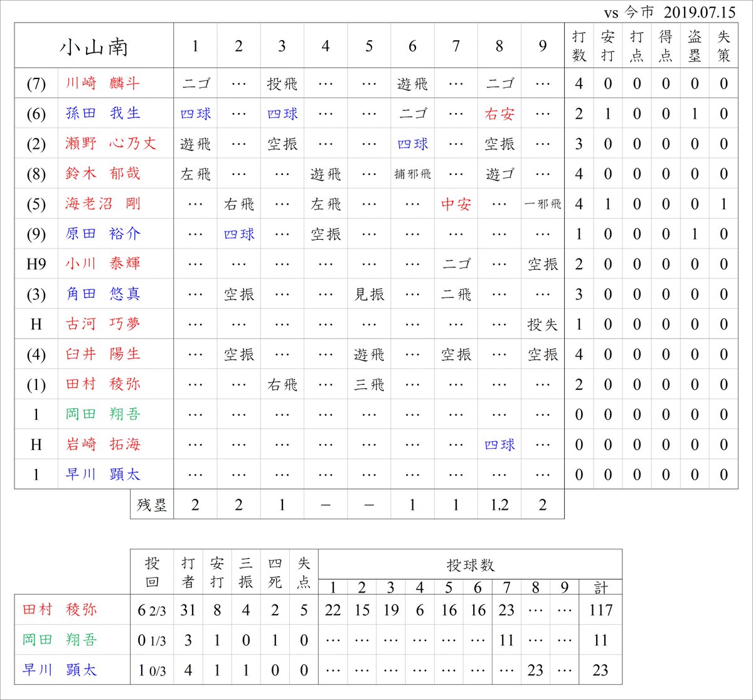Click the 三振 column header
This screenshot has width=753, height=700.
pos(246,572)
